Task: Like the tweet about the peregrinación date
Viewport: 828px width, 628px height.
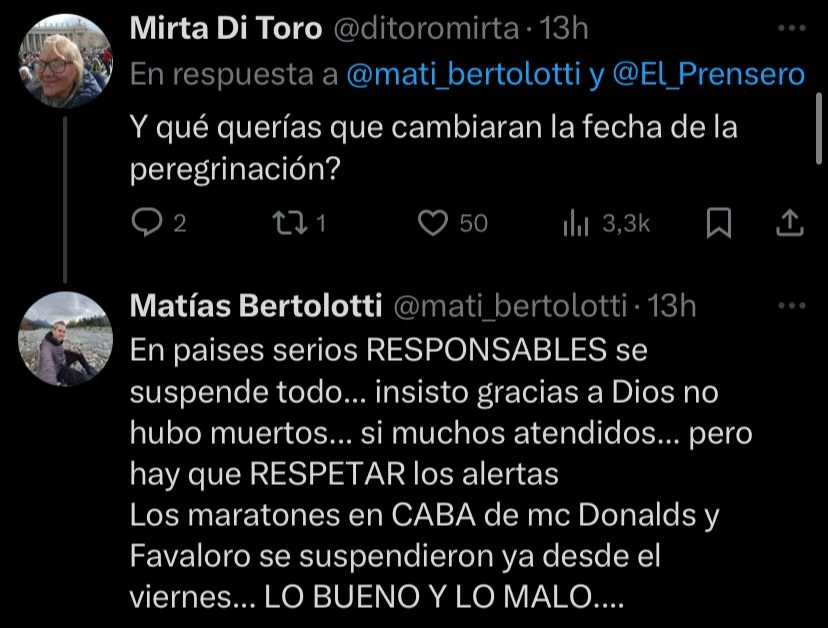Action: 432,223
